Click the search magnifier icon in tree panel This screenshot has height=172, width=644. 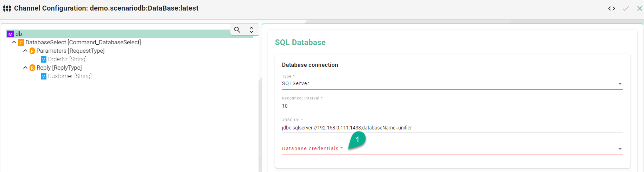[x=237, y=30]
